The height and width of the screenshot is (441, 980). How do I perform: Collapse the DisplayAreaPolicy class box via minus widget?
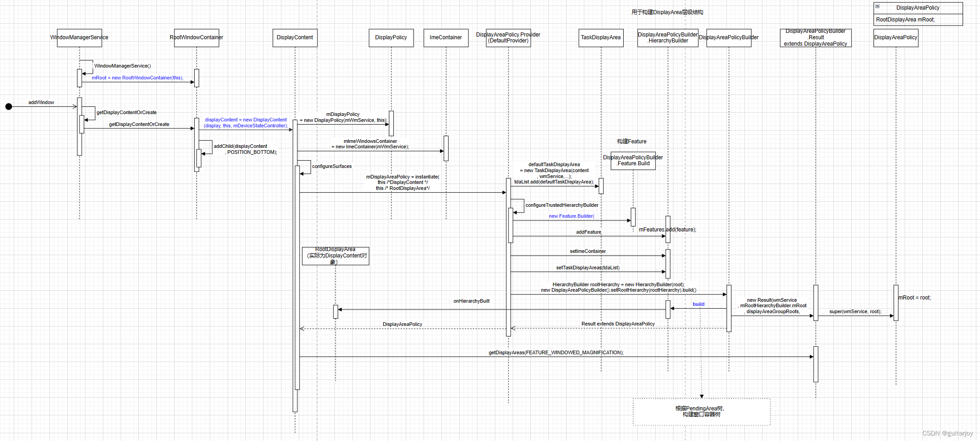878,6
